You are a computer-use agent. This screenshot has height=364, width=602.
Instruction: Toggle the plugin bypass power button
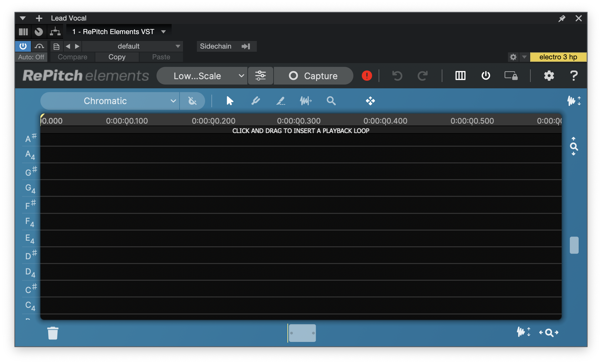coord(23,46)
